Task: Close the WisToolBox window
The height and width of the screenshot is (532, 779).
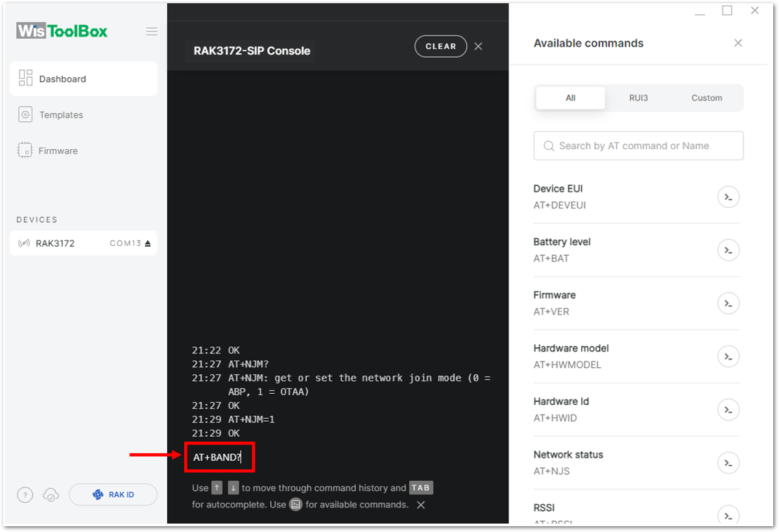Action: click(x=755, y=10)
